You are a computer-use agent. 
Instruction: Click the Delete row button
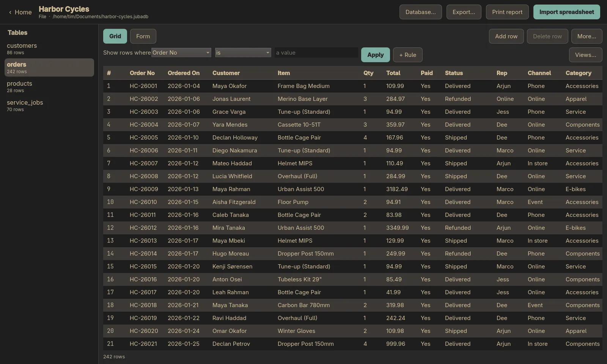click(547, 36)
